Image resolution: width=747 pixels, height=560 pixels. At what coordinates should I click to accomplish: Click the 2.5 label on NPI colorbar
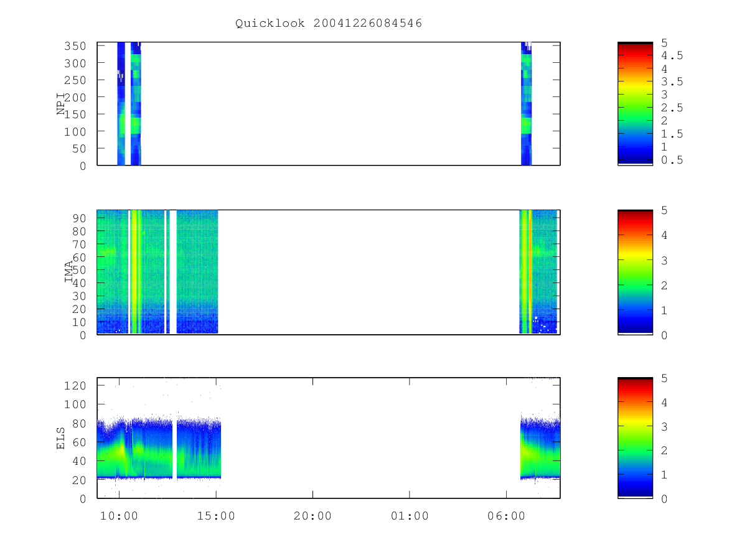pos(672,108)
